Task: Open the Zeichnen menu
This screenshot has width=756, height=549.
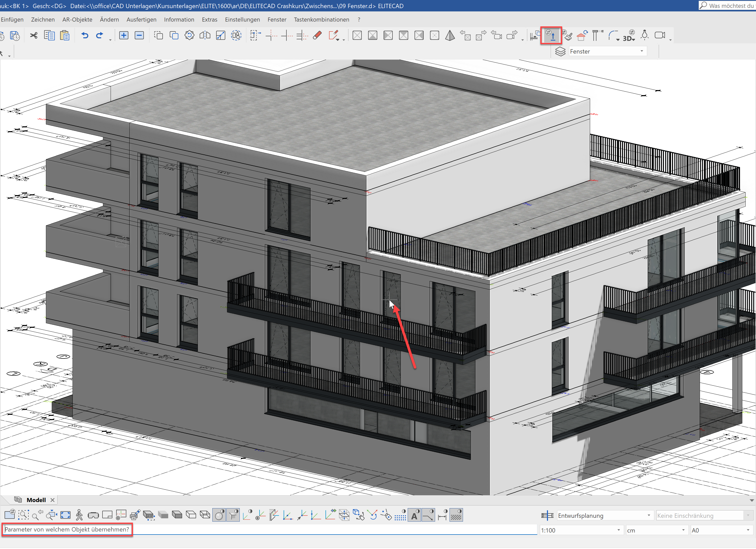Action: tap(43, 20)
